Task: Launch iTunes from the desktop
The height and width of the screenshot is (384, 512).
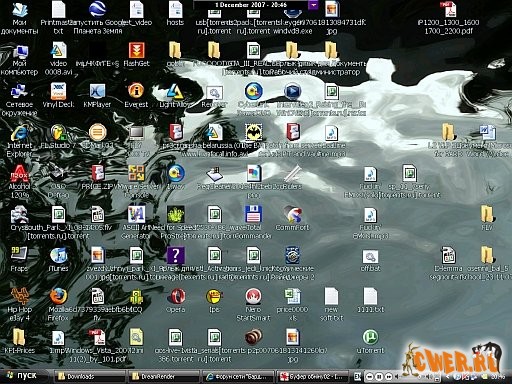Action: (58, 259)
